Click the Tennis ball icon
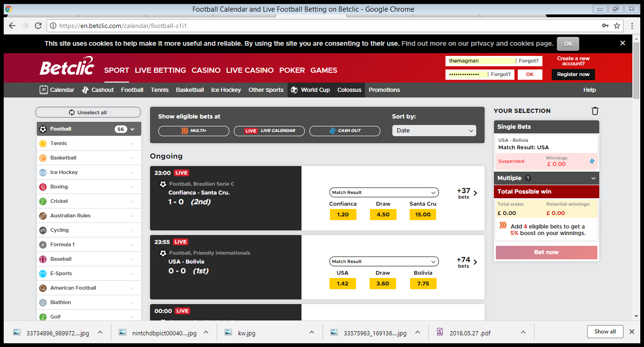The height and width of the screenshot is (347, 644). (43, 143)
